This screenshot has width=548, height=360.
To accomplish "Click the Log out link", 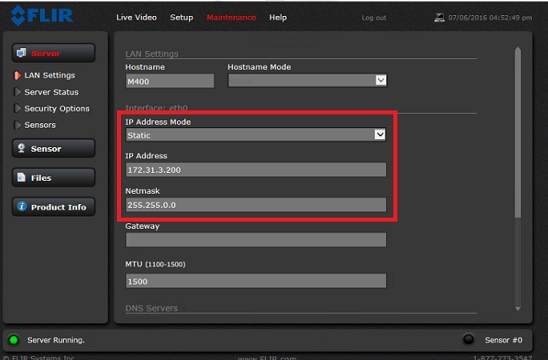I will pyautogui.click(x=374, y=18).
